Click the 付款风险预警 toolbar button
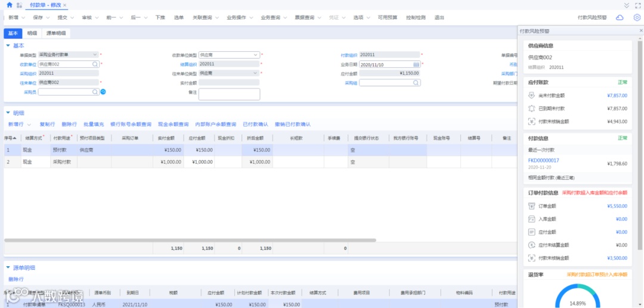 coord(592,18)
